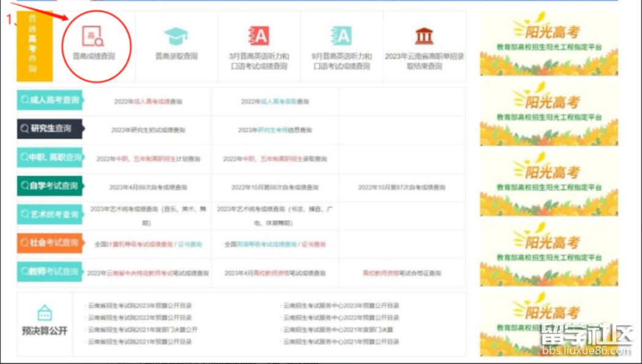The height and width of the screenshot is (364, 642).
Task: Open the 艺术统考查询 category label
Action: 50,215
